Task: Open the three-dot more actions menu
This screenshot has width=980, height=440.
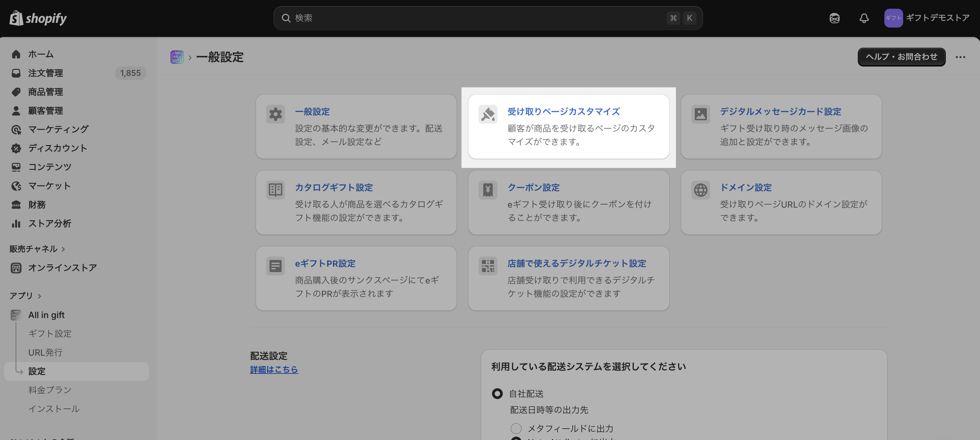Action: (960, 57)
